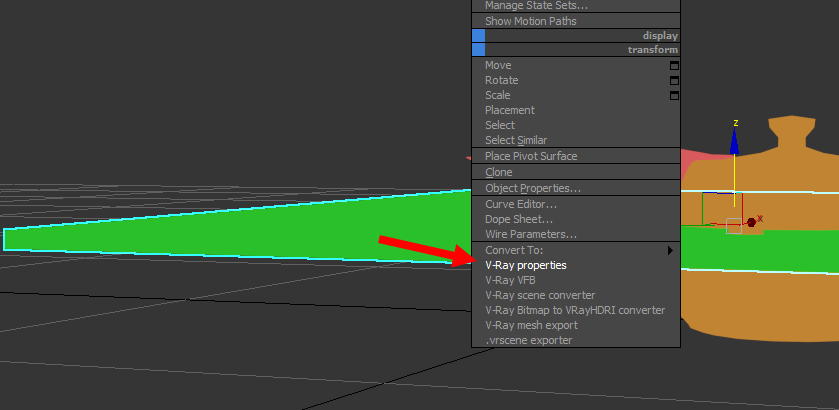Open V-Ray Bitmap to VRayHDRI converter

click(x=576, y=310)
